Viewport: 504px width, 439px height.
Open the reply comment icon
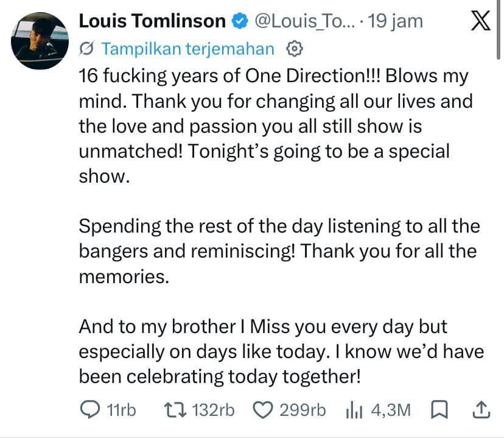[89, 409]
